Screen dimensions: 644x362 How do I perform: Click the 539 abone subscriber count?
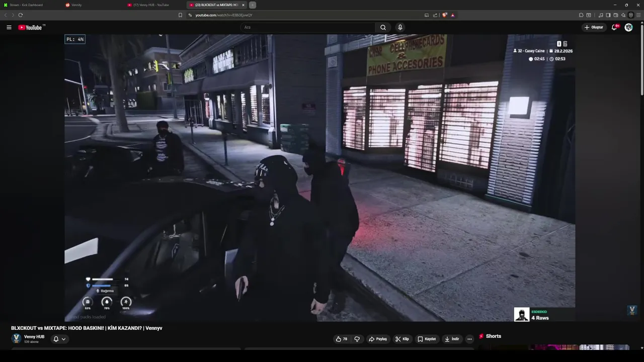point(31,342)
